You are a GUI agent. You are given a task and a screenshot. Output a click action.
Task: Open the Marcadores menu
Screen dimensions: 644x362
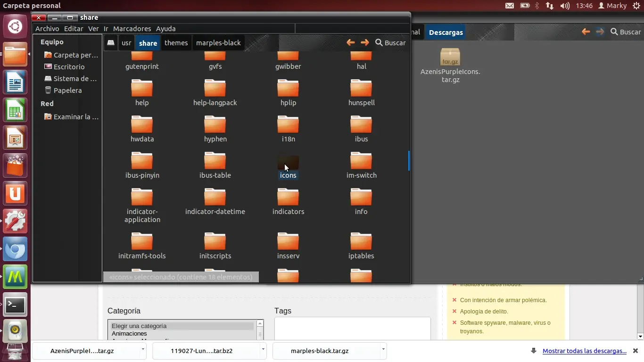[x=132, y=29]
